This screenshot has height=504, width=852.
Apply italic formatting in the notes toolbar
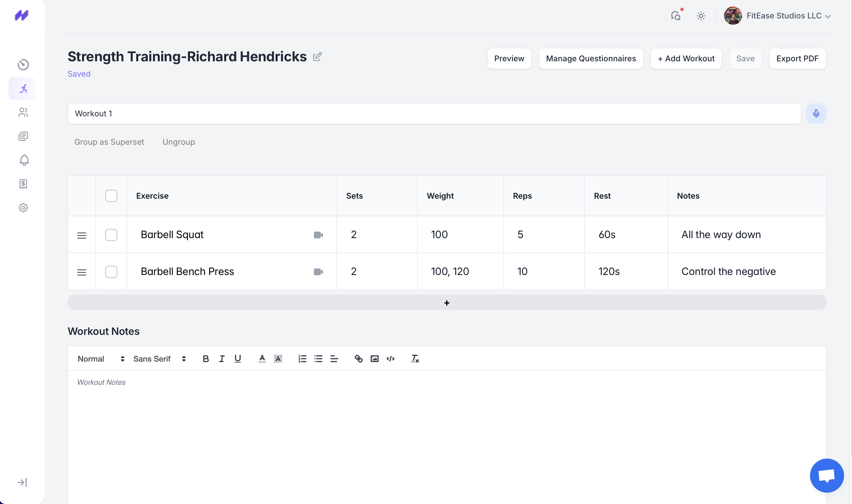[x=221, y=358]
